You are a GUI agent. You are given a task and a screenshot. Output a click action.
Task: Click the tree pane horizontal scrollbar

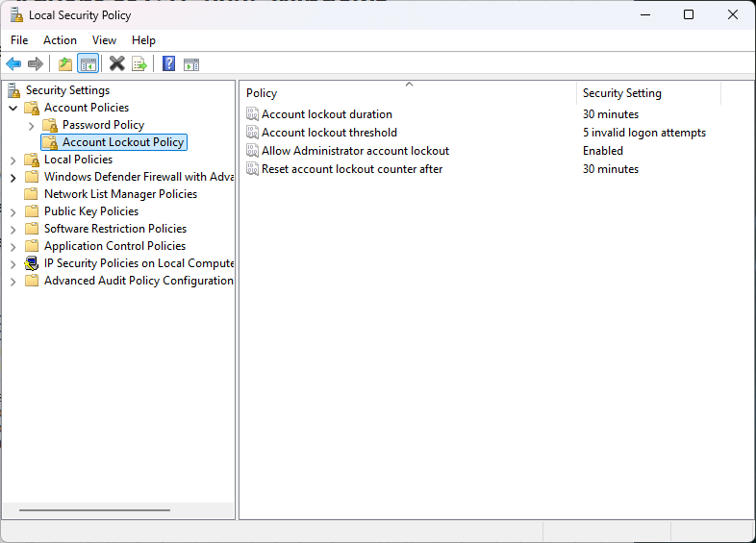pos(94,510)
